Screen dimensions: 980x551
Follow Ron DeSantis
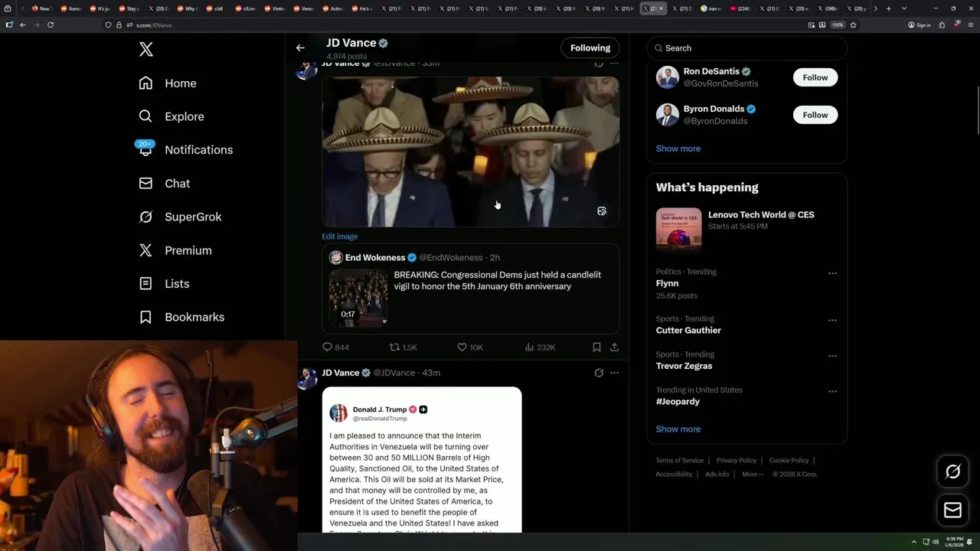coord(815,77)
